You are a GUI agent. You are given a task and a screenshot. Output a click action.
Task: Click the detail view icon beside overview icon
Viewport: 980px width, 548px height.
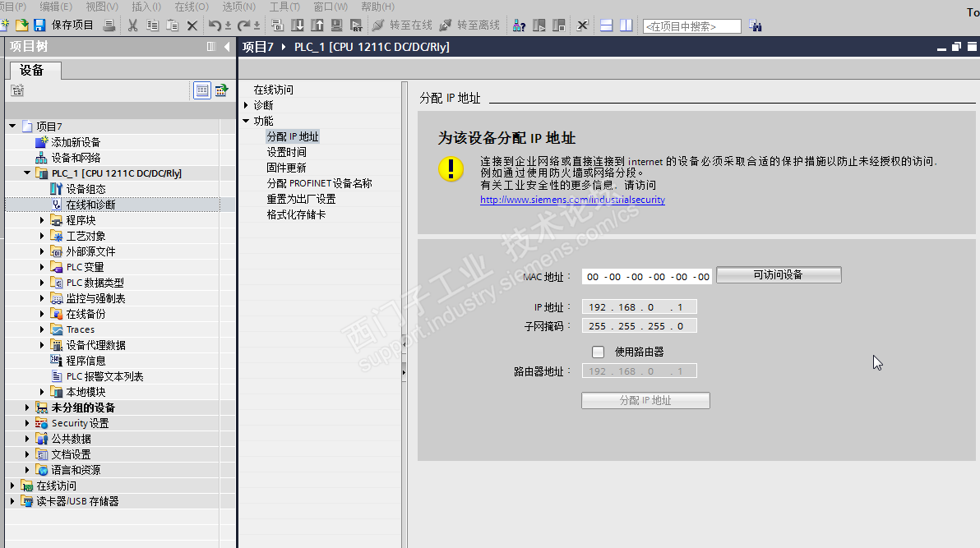tap(221, 90)
